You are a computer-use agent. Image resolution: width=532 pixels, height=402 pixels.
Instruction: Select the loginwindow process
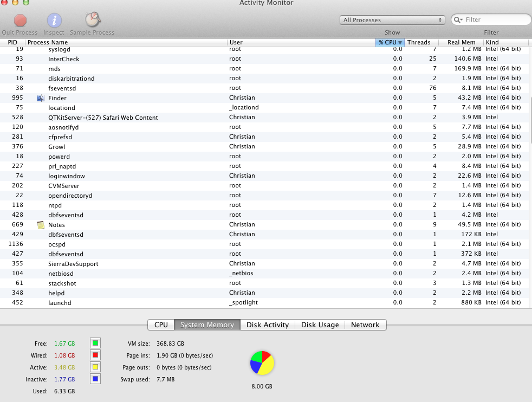click(x=264, y=176)
